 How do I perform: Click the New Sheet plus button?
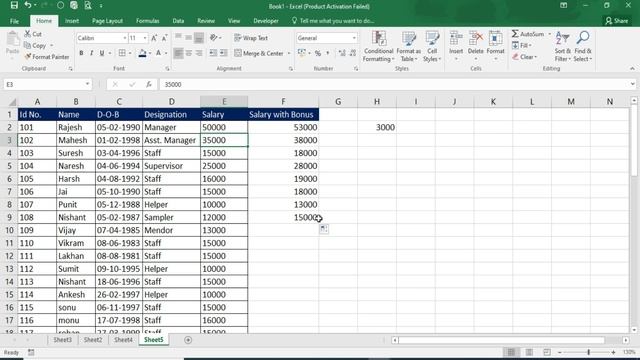[x=188, y=340]
